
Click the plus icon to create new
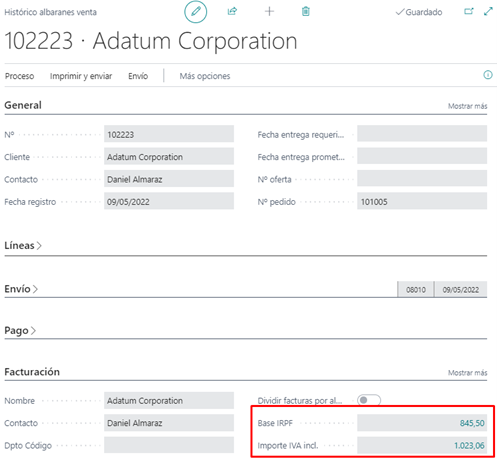click(x=269, y=12)
